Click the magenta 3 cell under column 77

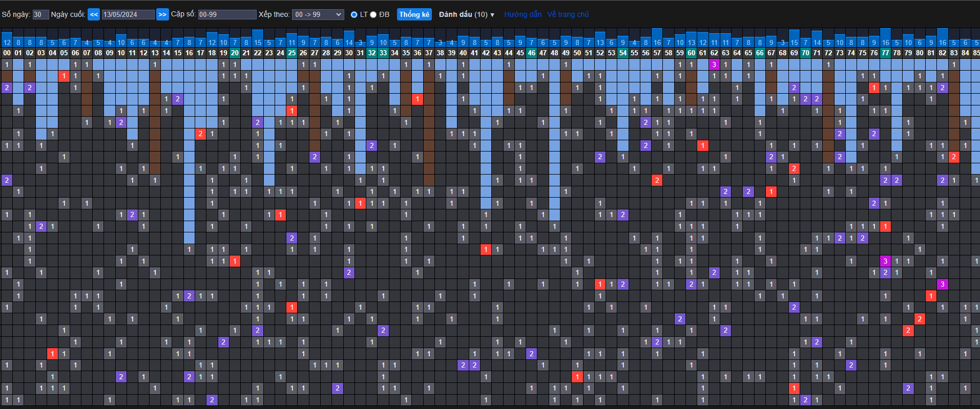tap(885, 261)
